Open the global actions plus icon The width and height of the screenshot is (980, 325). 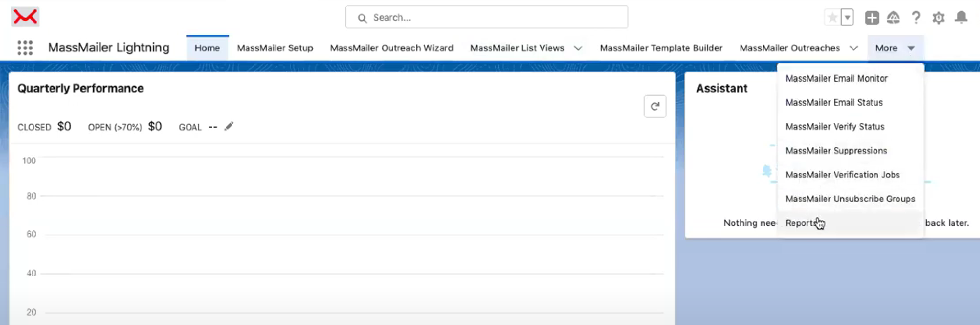[872, 18]
